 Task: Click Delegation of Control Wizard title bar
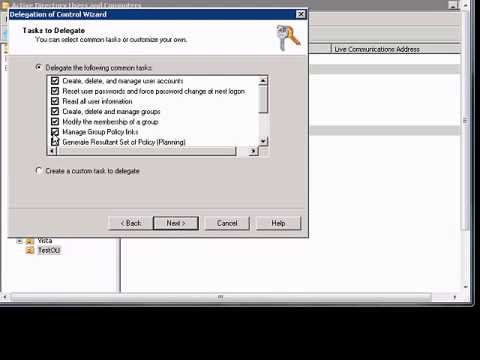pos(152,14)
